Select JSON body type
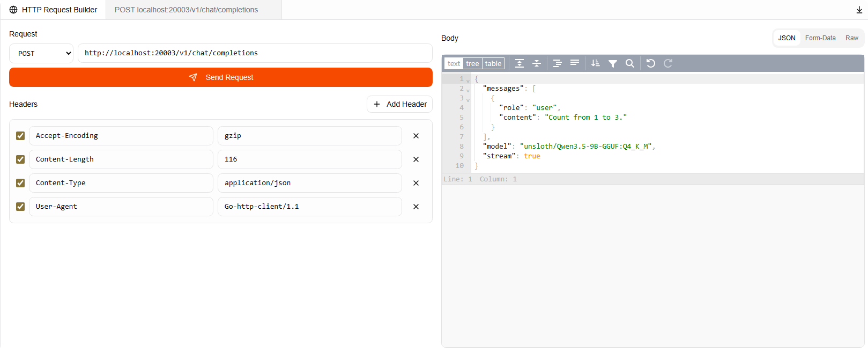Screen dimensions: 868x351 tap(787, 38)
